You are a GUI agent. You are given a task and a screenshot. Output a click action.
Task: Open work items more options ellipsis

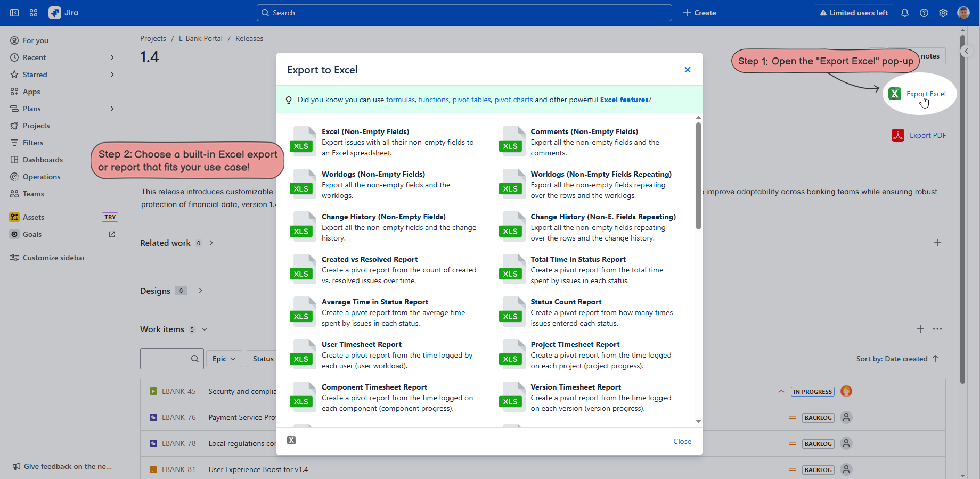(937, 329)
